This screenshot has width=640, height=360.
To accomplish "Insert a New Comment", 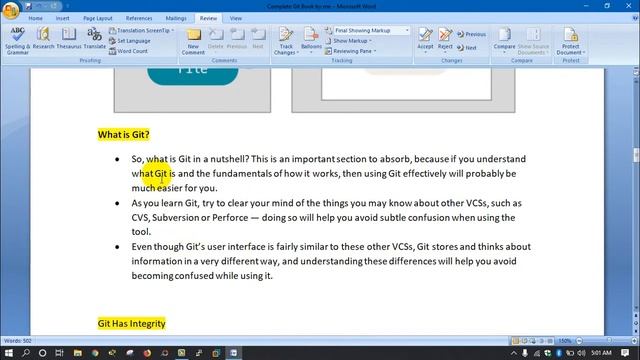I will click(x=193, y=41).
